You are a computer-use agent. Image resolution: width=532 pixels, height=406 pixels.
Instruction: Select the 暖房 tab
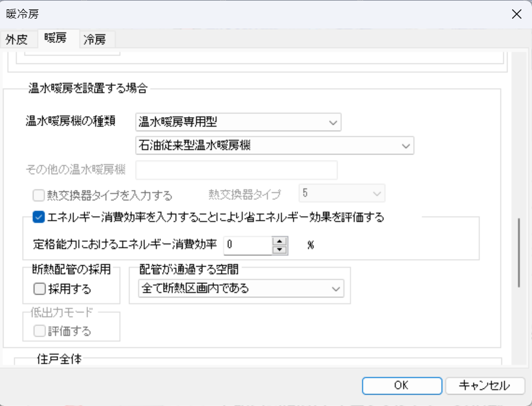tap(55, 38)
